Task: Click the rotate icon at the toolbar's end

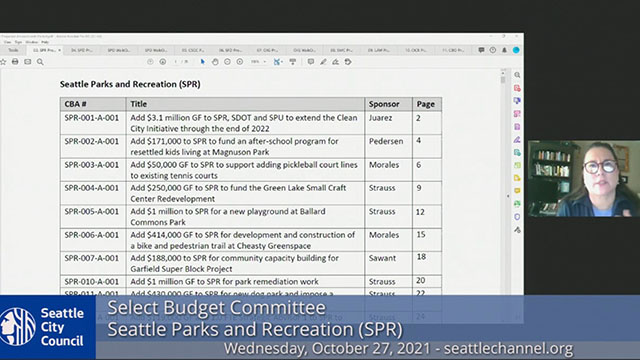Action: 348,62
